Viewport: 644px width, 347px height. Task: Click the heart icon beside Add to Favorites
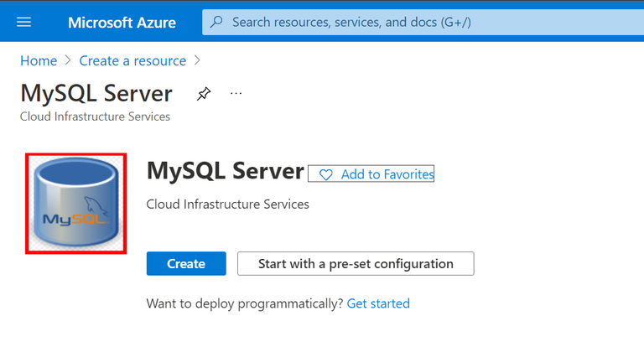(326, 174)
